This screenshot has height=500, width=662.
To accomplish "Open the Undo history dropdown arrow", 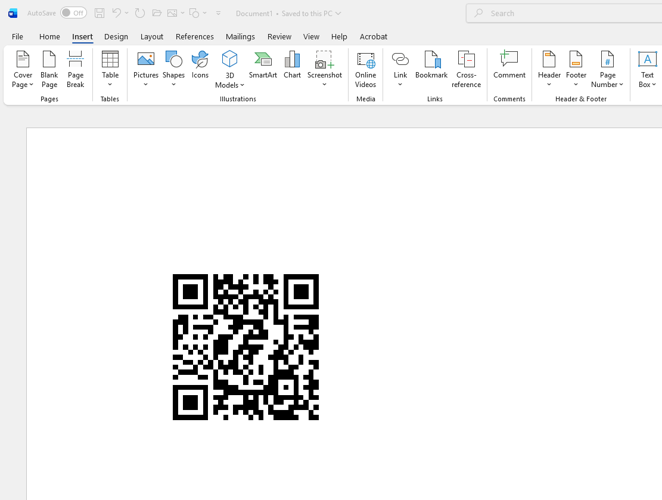I will pyautogui.click(x=127, y=13).
